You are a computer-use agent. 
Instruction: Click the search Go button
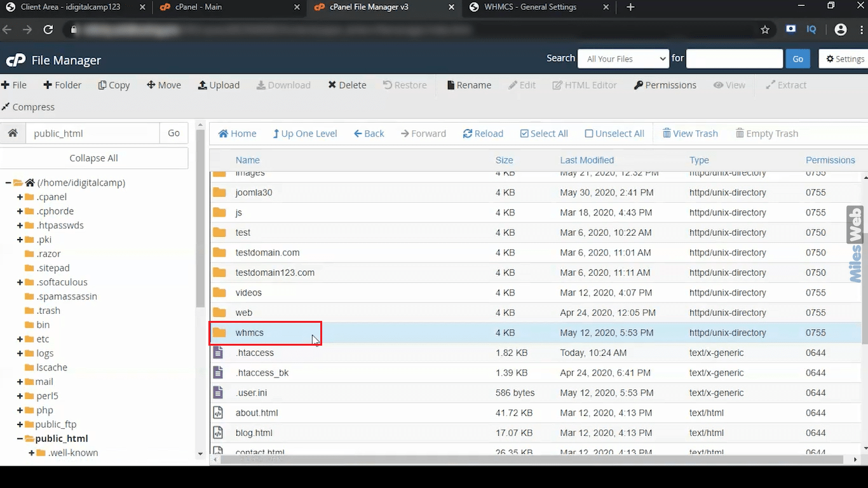[x=798, y=58]
